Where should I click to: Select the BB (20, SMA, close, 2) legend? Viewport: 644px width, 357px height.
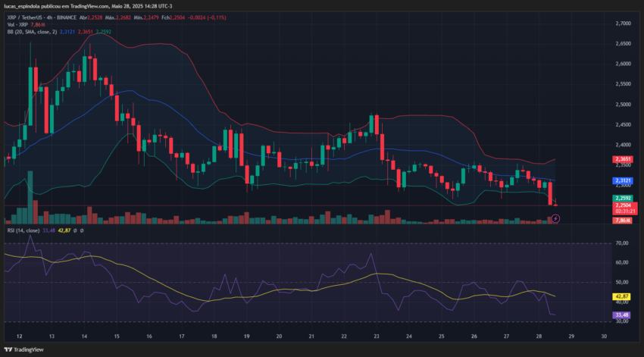click(32, 32)
